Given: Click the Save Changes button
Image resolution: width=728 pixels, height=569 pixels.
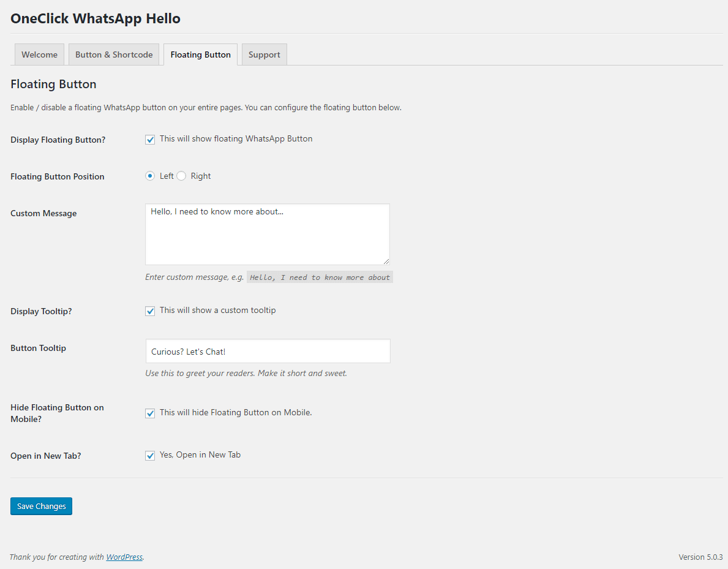Looking at the screenshot, I should tap(41, 506).
